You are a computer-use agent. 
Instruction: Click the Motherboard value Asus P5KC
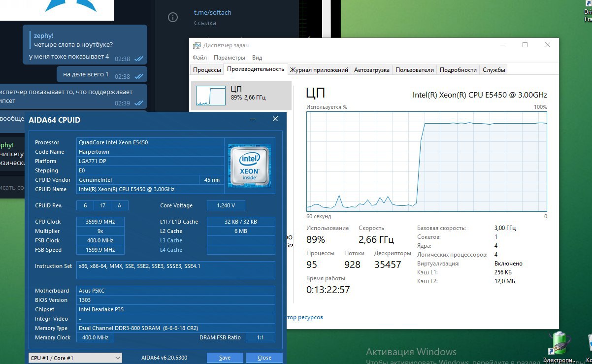pyautogui.click(x=176, y=291)
